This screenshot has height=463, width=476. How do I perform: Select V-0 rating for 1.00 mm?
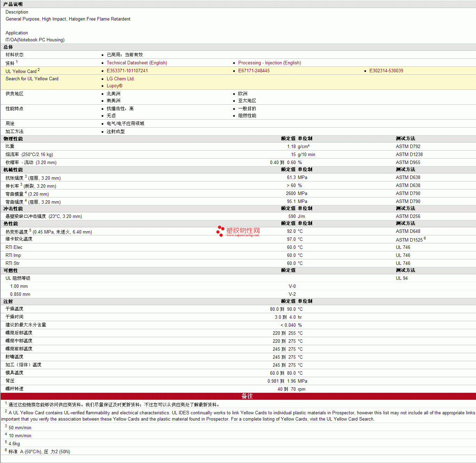coord(292,286)
